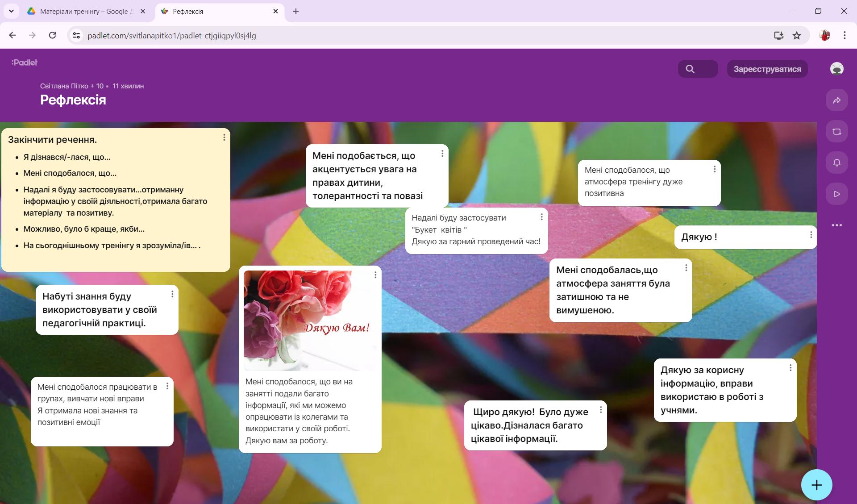Screen dimensions: 857x504
Task: Bookmark this page with star icon
Action: [797, 36]
